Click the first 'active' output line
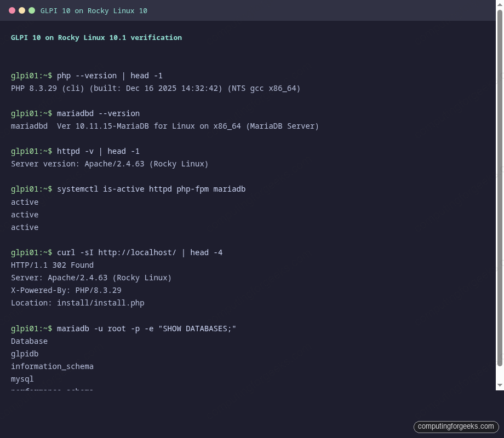The width and height of the screenshot is (504, 438). pyautogui.click(x=25, y=202)
